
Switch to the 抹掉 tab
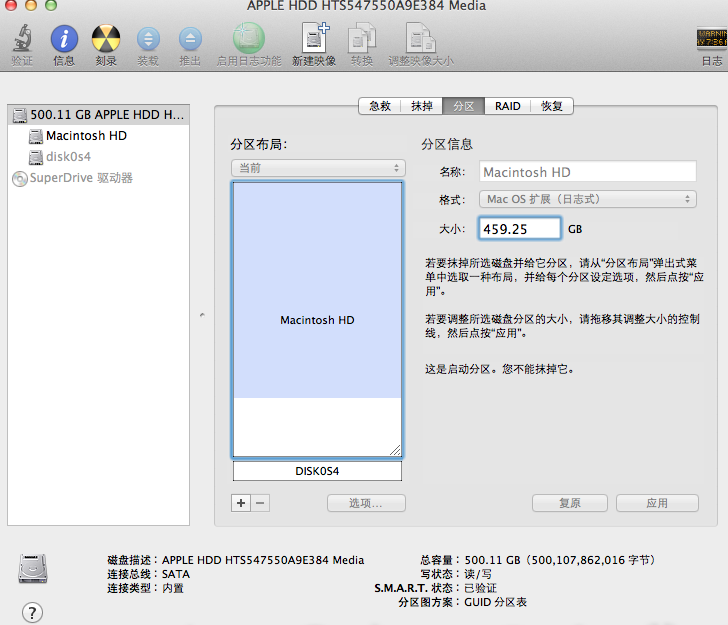(422, 106)
